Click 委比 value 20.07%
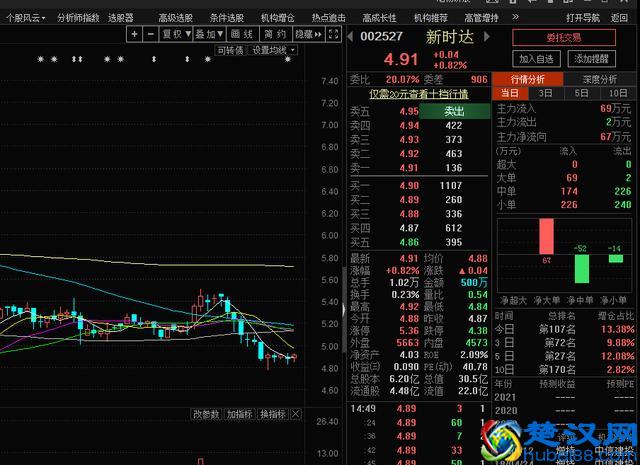 (402, 79)
